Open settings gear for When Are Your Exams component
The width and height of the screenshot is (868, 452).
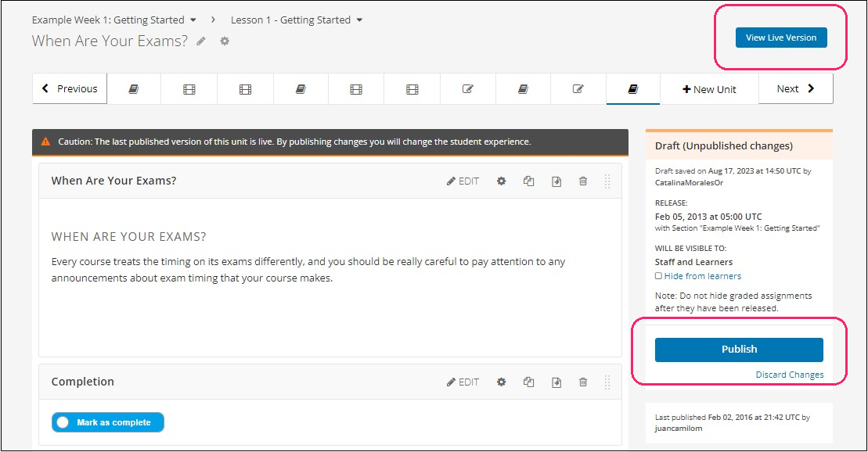[x=502, y=181]
